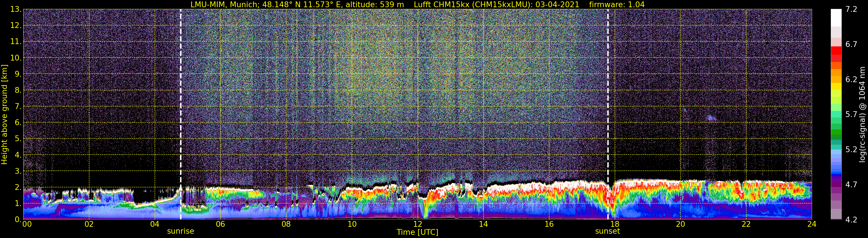
Task: Click the "altitude: 539 m" text in title
Action: 375,4
